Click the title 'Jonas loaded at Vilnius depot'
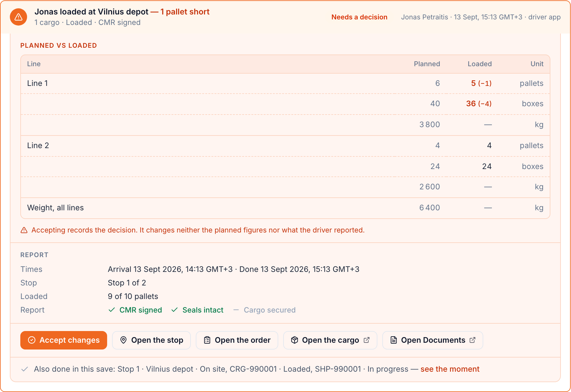The height and width of the screenshot is (392, 571). coord(91,12)
